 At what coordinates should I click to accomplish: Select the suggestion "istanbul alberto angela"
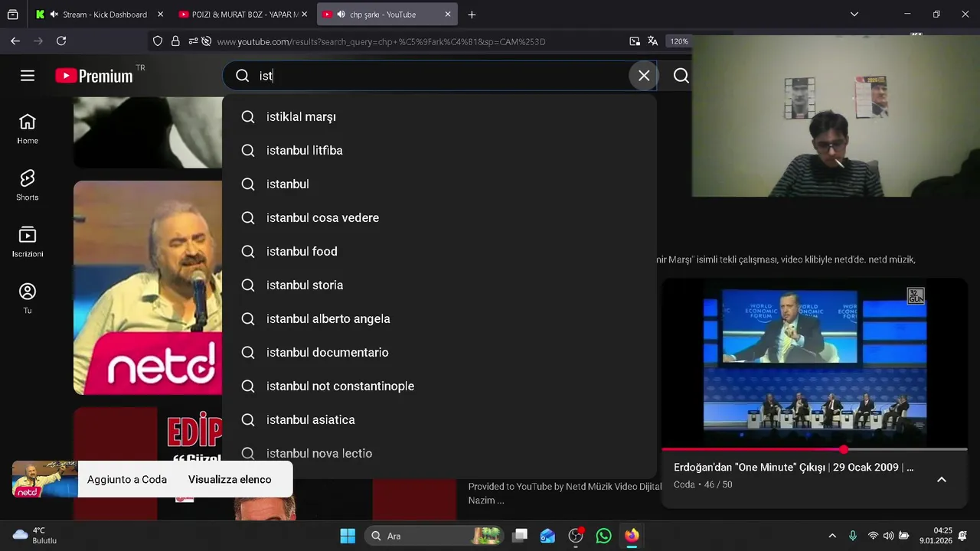click(x=439, y=319)
